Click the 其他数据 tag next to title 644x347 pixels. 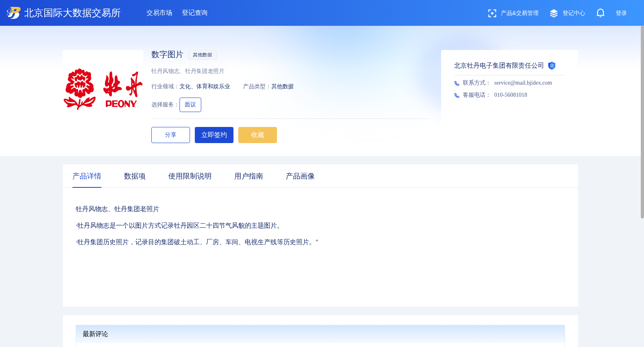click(202, 55)
